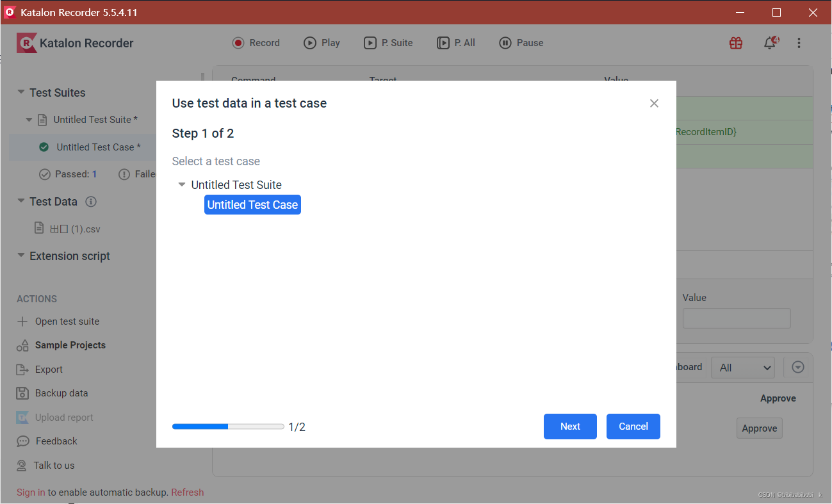Click the Backup data save icon

point(22,393)
